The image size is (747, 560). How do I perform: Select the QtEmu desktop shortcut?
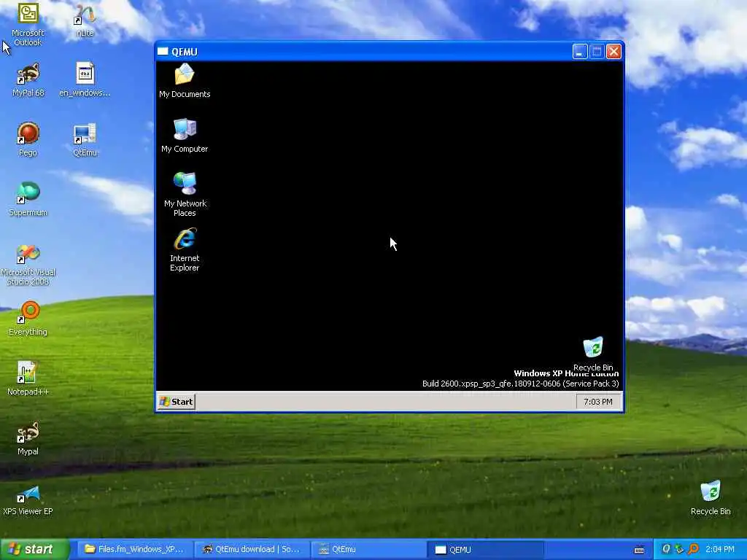(x=85, y=139)
